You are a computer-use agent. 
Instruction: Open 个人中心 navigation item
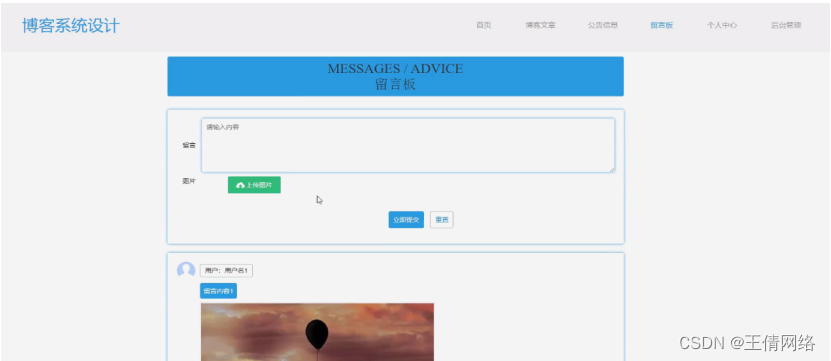pyautogui.click(x=722, y=25)
